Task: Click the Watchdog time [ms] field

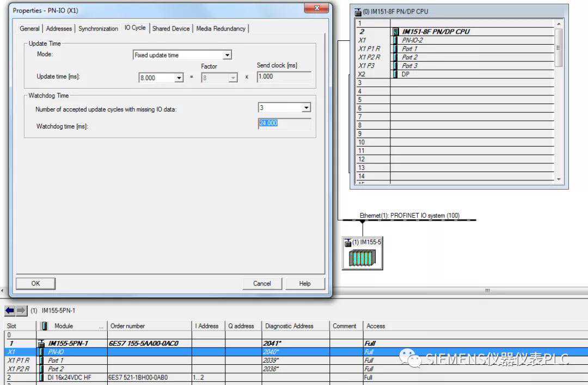Action: pyautogui.click(x=284, y=124)
